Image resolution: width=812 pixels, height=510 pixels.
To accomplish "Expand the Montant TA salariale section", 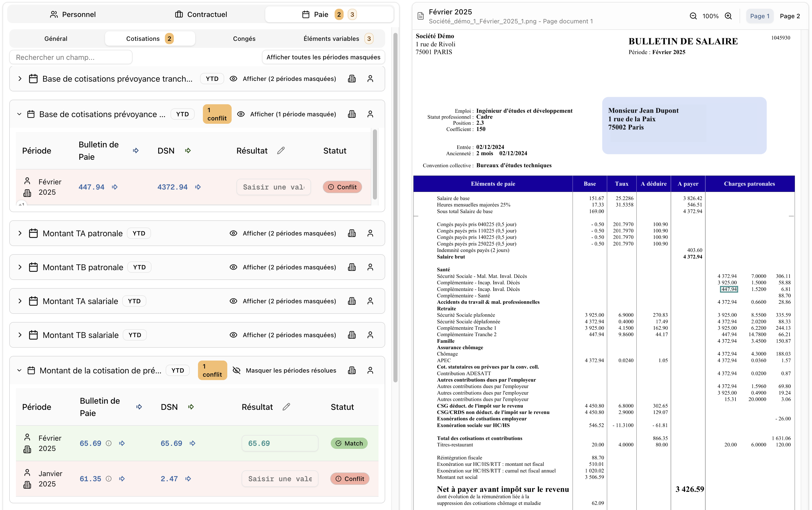I will 20,301.
